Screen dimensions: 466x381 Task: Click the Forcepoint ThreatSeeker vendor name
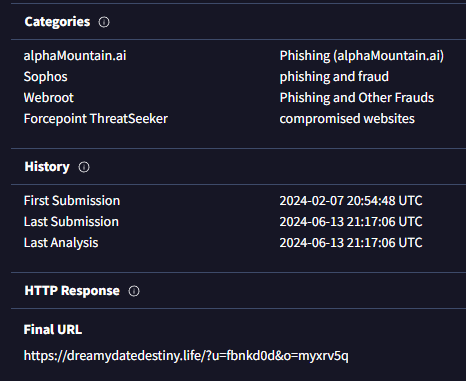tap(96, 119)
